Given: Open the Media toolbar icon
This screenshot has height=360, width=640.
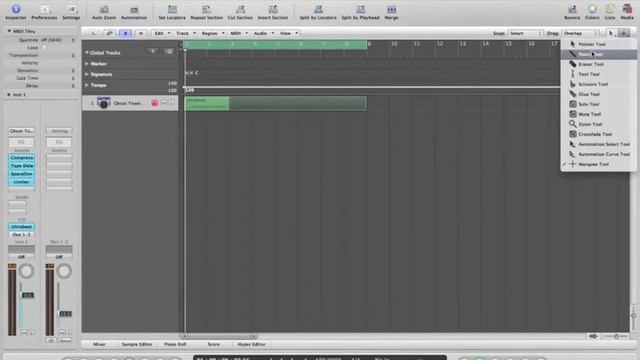Looking at the screenshot, I should coord(627,12).
